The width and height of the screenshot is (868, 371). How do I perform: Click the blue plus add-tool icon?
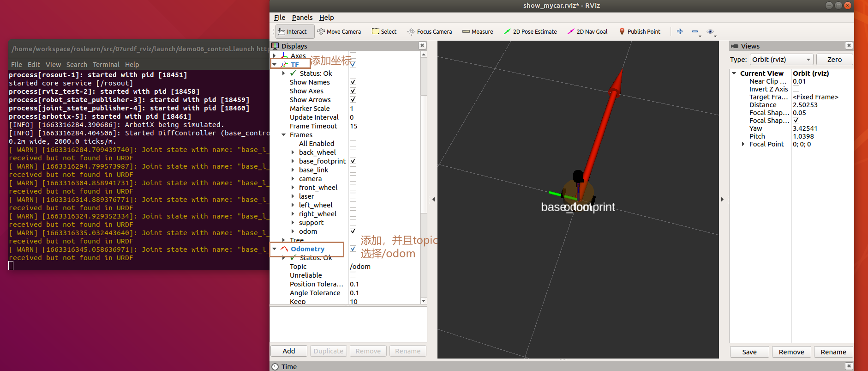(680, 31)
